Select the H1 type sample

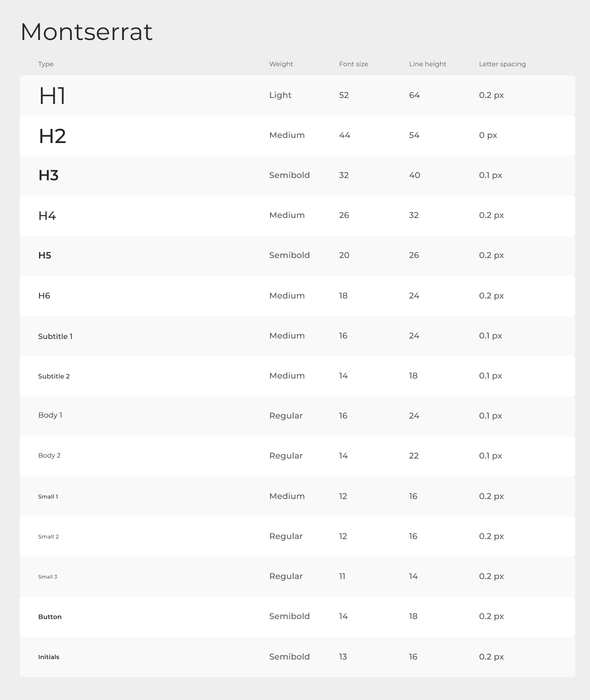[52, 96]
